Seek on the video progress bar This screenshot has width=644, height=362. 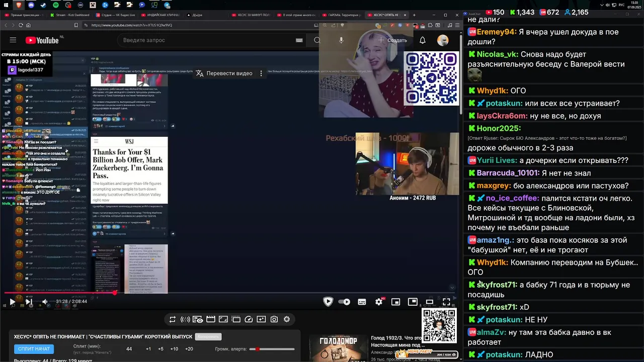(x=229, y=293)
